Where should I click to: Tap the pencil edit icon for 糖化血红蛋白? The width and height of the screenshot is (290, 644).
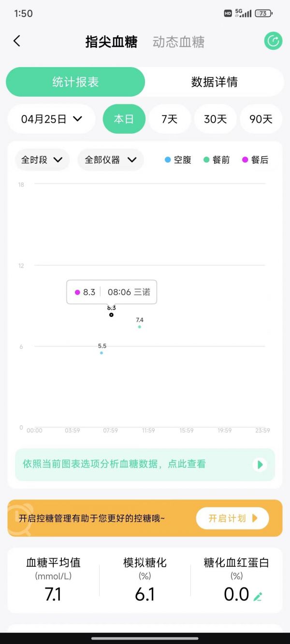[258, 597]
